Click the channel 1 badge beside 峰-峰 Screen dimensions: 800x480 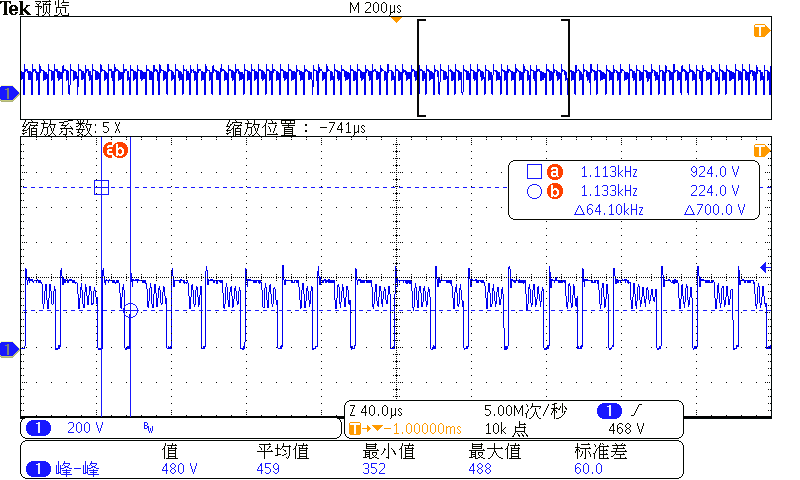tap(38, 468)
